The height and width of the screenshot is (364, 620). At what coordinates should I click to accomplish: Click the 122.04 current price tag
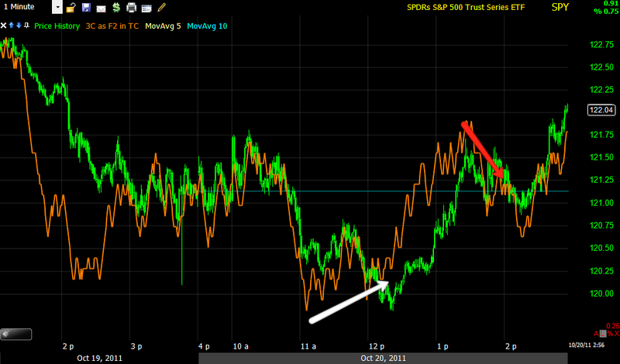(601, 110)
